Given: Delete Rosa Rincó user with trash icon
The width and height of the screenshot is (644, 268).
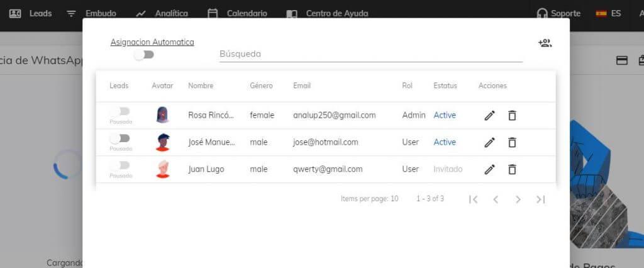Looking at the screenshot, I should coord(512,116).
